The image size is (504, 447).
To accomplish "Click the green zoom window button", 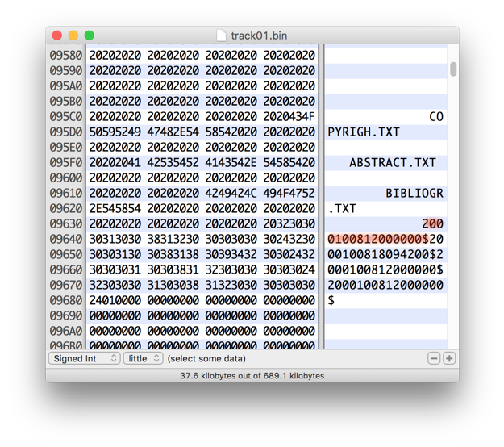I will click(90, 35).
